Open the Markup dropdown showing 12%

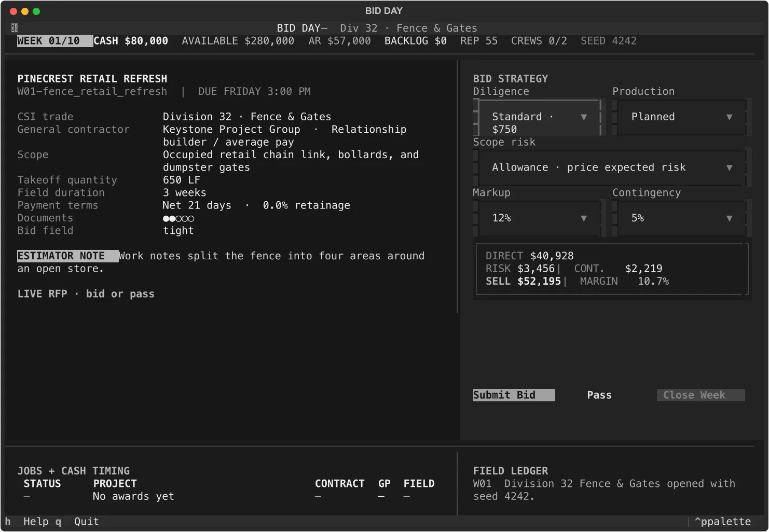click(x=540, y=218)
